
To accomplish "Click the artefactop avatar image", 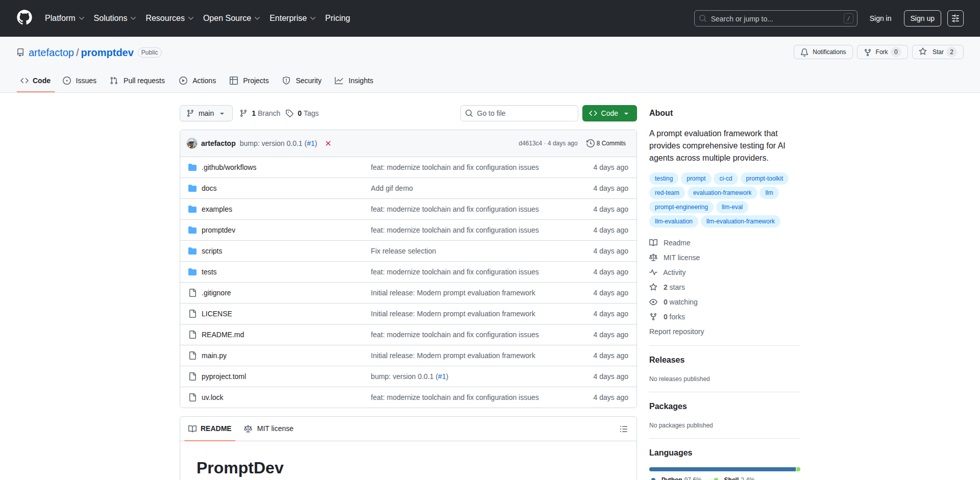I will (192, 143).
